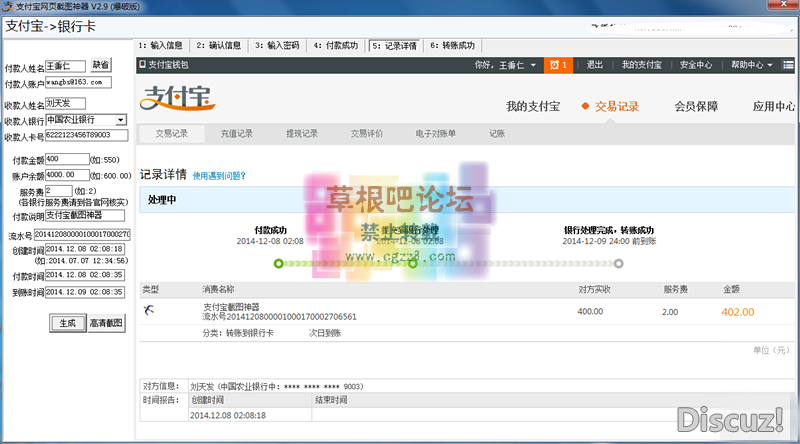This screenshot has height=444, width=800.
Task: Click the 服务费 input field
Action: click(59, 191)
